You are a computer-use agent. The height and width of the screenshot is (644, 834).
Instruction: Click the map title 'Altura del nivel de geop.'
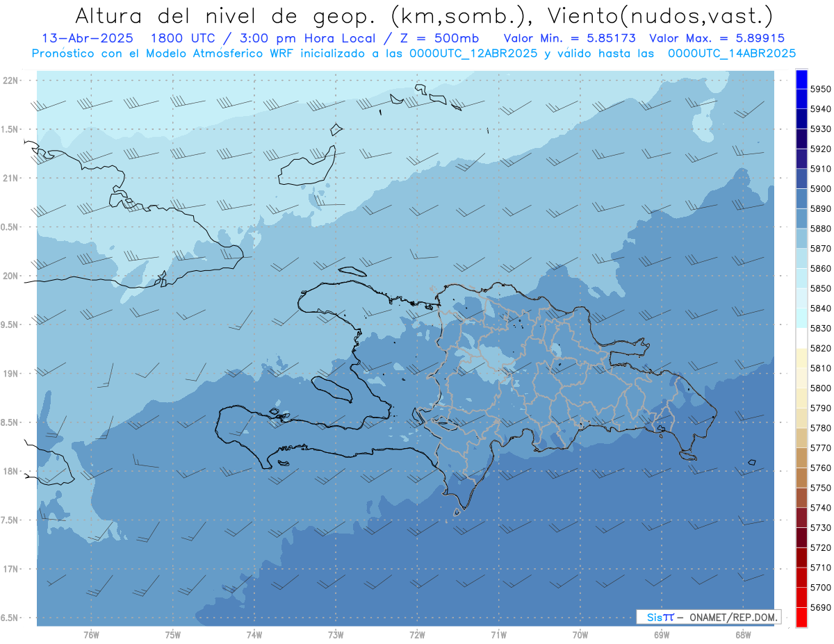coord(226,16)
